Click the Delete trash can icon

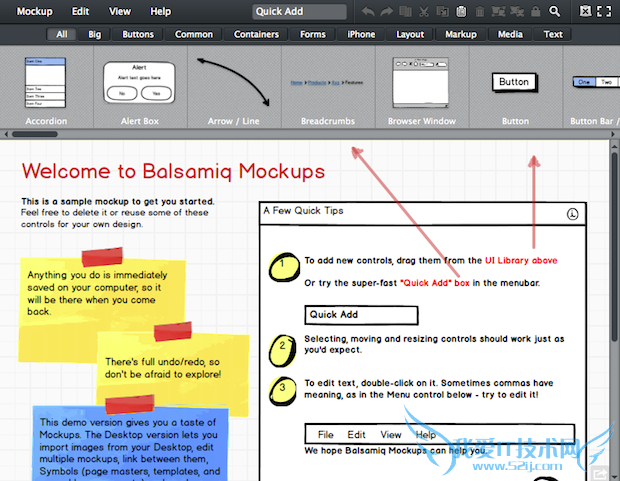click(x=480, y=11)
